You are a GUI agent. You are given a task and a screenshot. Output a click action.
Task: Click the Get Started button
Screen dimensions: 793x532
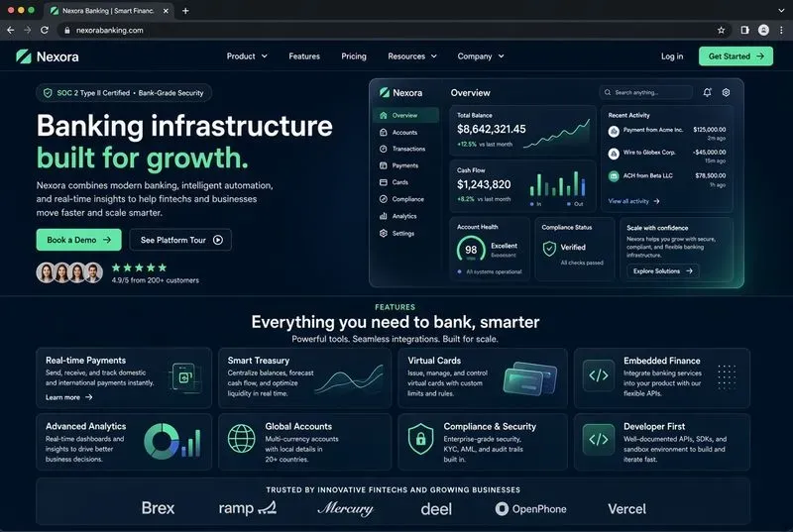(x=736, y=56)
